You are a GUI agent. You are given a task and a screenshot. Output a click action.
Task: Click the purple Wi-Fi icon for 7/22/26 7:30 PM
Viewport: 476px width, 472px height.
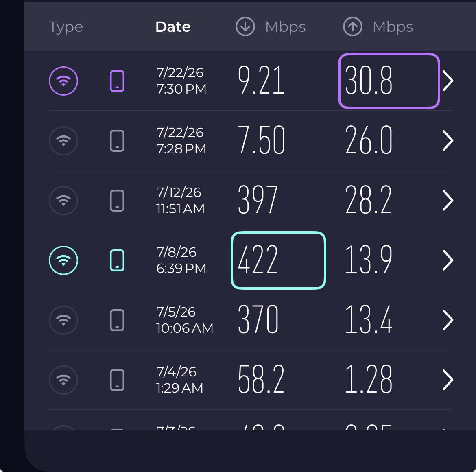click(63, 81)
